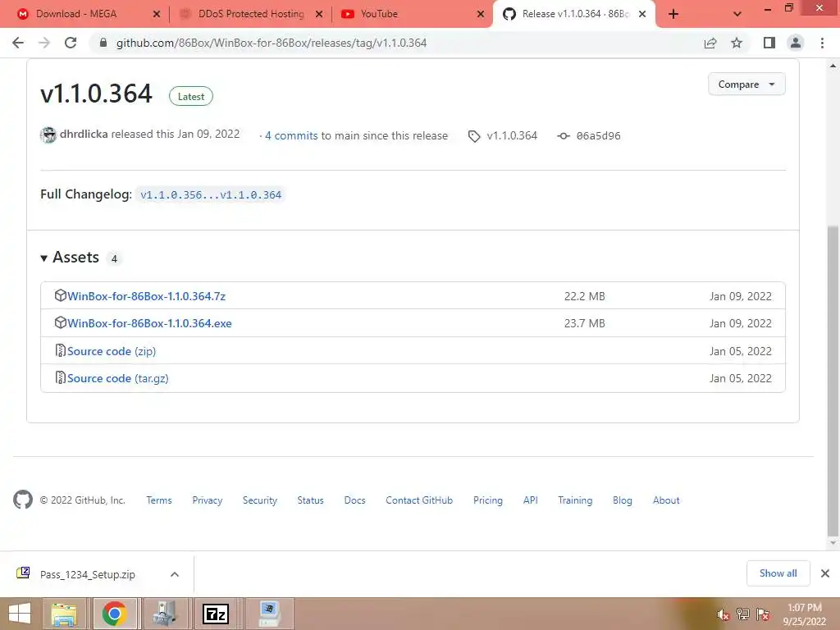The width and height of the screenshot is (840, 630).
Task: Download WinBox-for-86Box-1.1.0.364.exe
Action: click(x=149, y=323)
